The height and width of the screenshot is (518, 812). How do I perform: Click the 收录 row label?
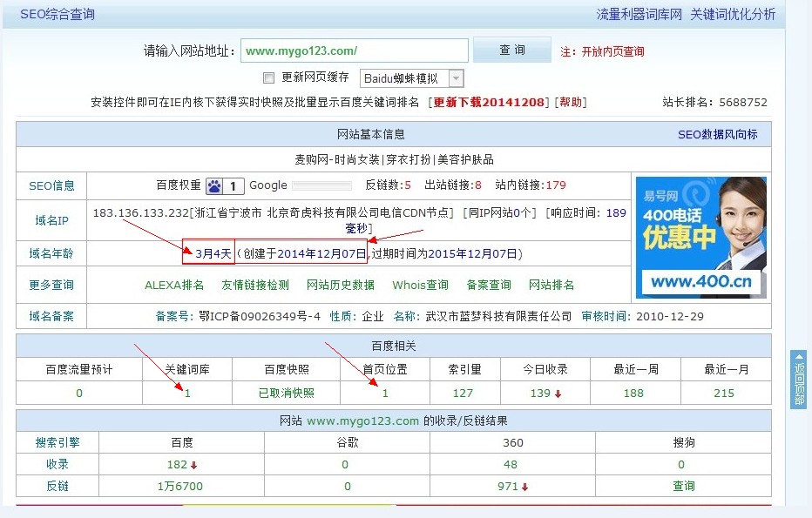click(58, 465)
